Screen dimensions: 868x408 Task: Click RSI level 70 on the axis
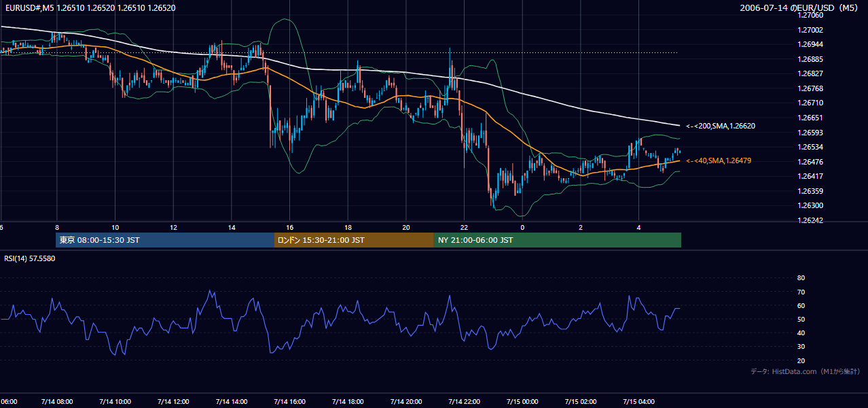click(801, 292)
